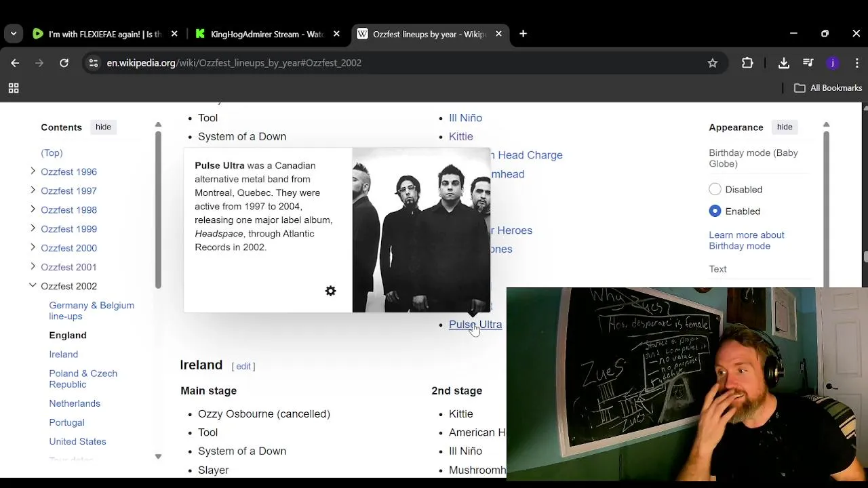This screenshot has width=868, height=488.
Task: Open Portugal in the contents list
Action: pos(66,422)
